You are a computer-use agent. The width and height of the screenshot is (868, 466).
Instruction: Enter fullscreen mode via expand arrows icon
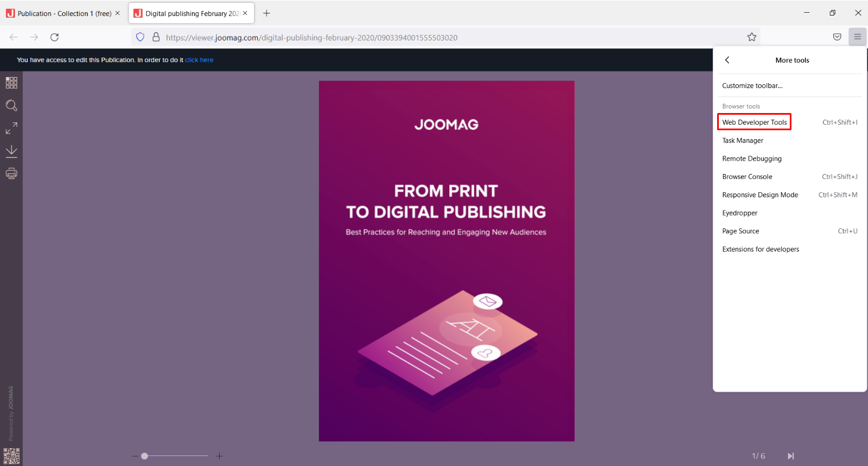(x=11, y=129)
